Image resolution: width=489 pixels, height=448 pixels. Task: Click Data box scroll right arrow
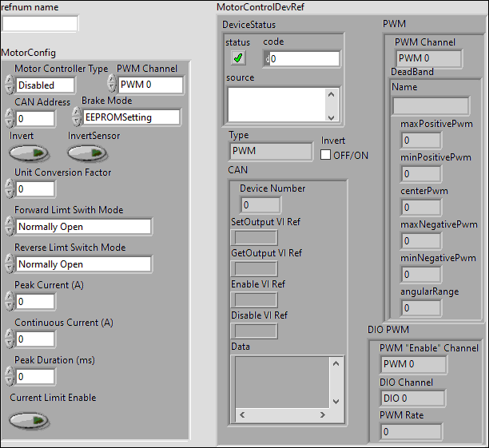[323, 414]
